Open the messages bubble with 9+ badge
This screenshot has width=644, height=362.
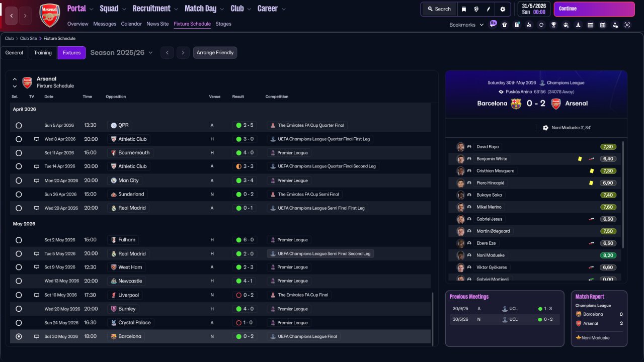point(493,25)
